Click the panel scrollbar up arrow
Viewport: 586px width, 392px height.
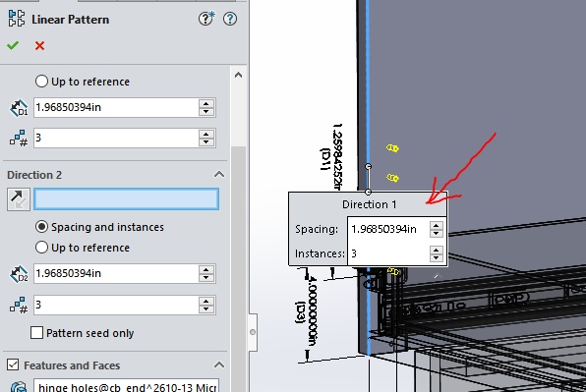239,75
